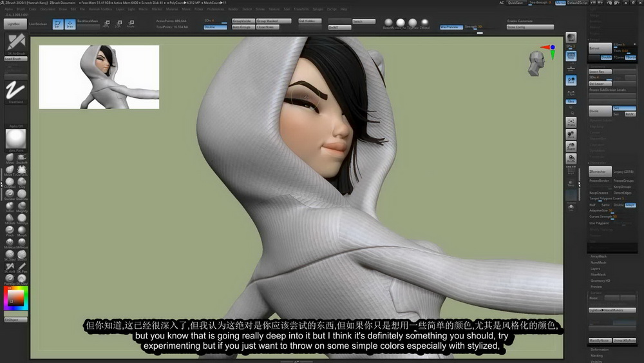Select the ToyPlastic material sphere
The image size is (644, 363).
pyautogui.click(x=413, y=23)
